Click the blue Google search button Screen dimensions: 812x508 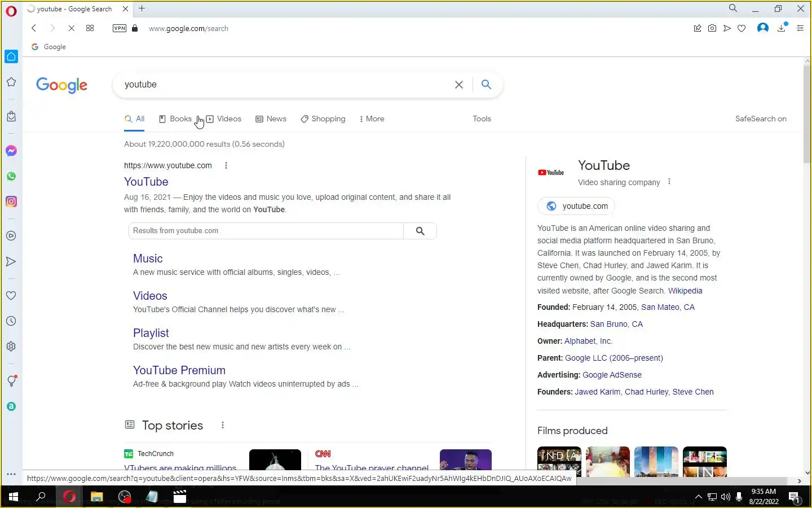(x=486, y=85)
